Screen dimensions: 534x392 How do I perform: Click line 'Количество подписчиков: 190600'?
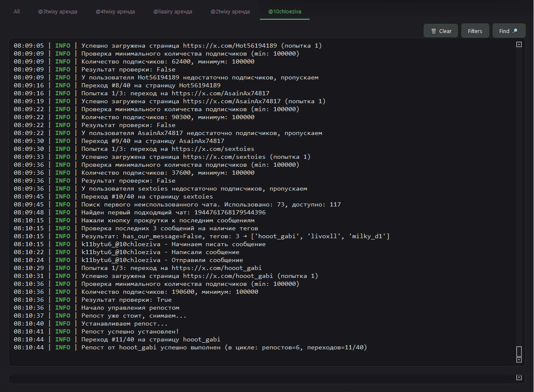(136, 292)
